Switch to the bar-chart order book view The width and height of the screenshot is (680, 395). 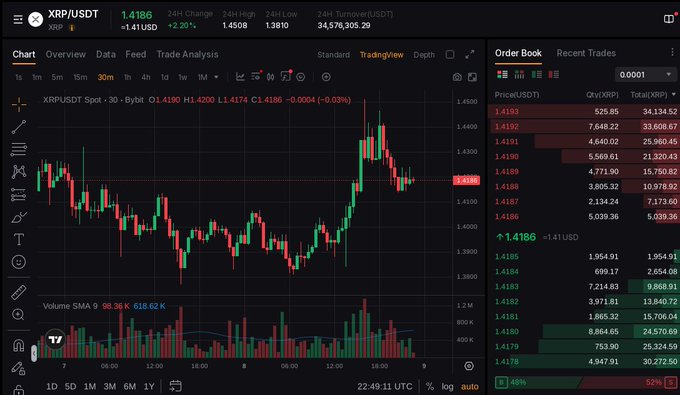pos(519,75)
